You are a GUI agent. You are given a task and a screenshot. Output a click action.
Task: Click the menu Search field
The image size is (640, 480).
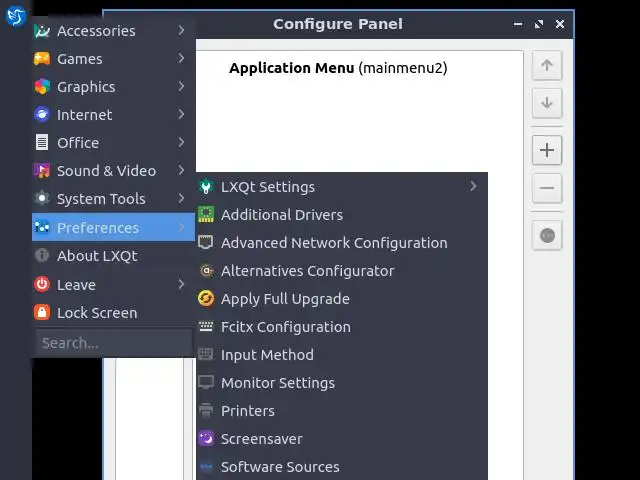pos(112,343)
